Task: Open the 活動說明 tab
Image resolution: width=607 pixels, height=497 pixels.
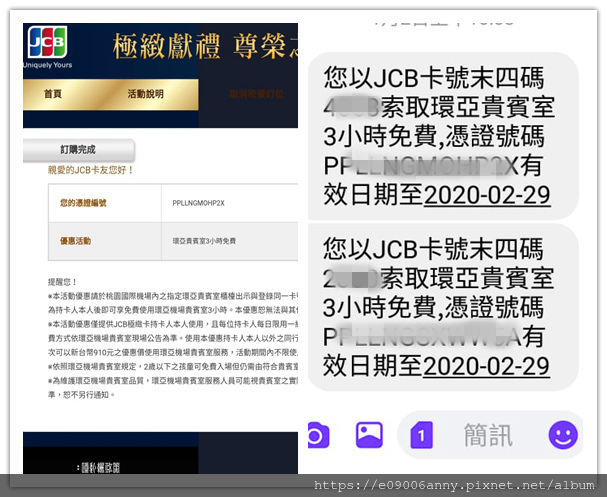Action: (146, 94)
